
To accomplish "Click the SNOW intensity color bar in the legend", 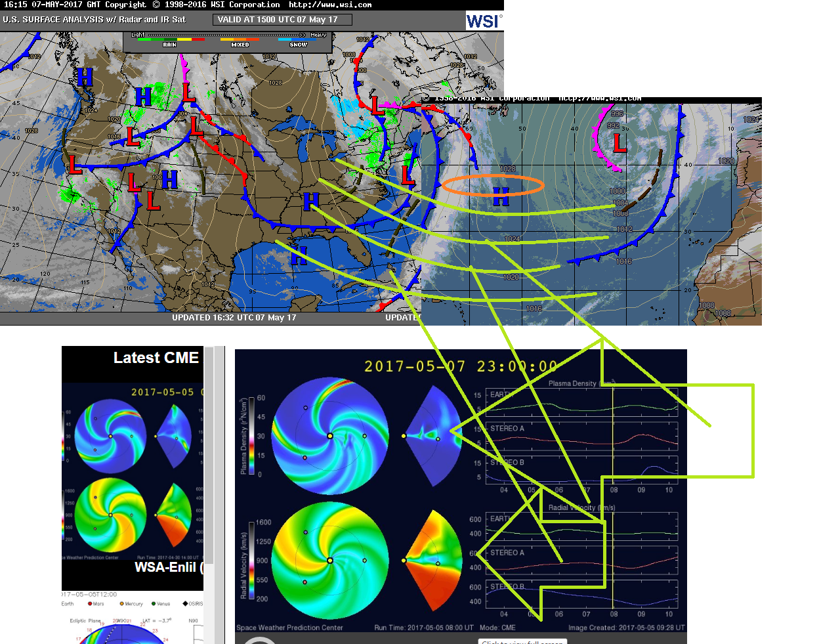I will click(x=297, y=39).
